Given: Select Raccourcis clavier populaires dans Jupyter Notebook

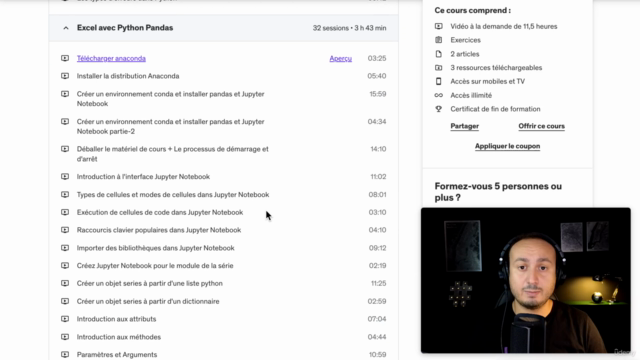Looking at the screenshot, I should click(x=159, y=230).
